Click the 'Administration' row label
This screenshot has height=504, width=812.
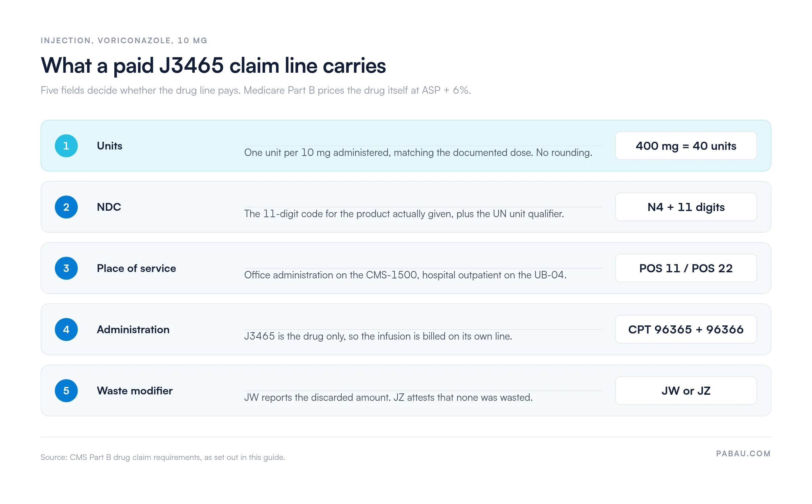pos(133,329)
